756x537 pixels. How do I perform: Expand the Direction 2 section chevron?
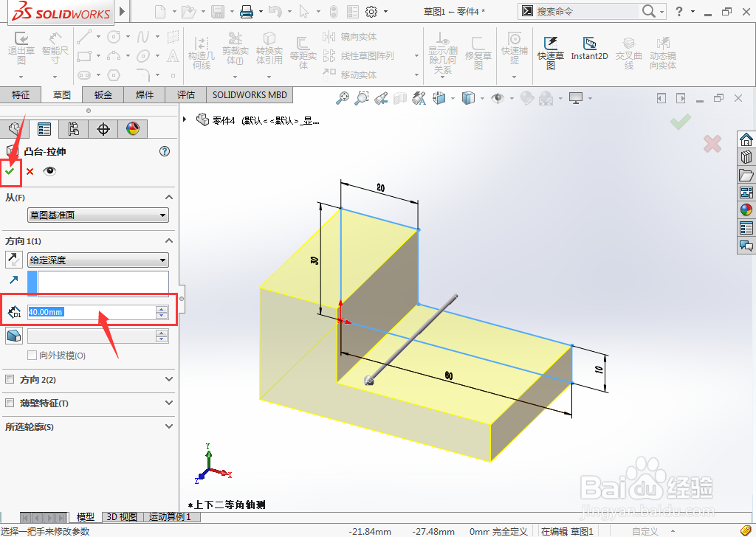pyautogui.click(x=169, y=379)
